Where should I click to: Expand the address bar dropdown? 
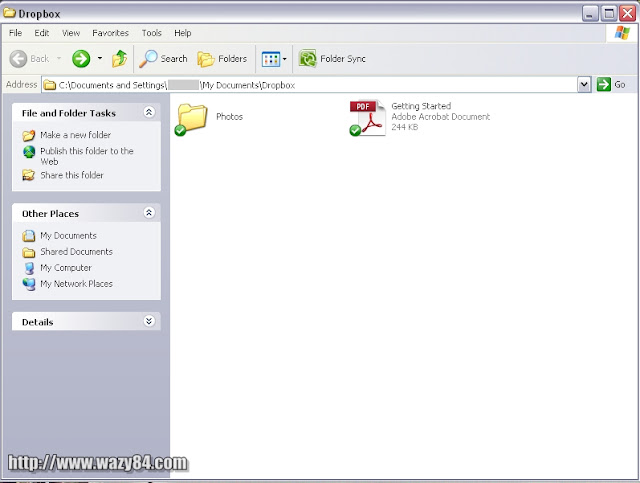click(584, 85)
